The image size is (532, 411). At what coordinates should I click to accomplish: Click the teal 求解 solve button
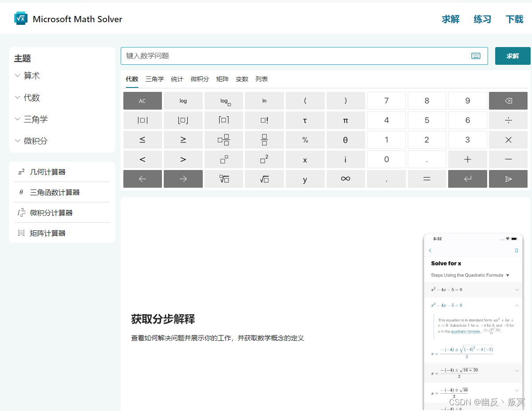coord(512,56)
